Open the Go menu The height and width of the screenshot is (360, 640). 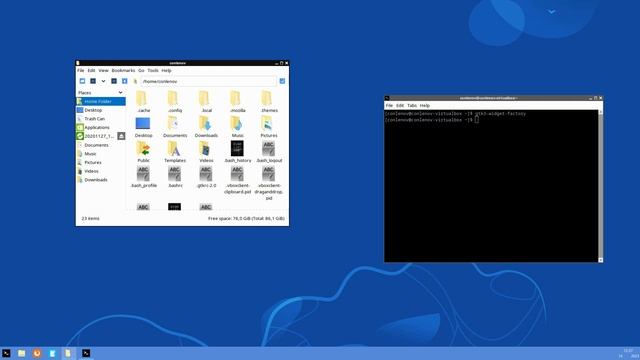point(141,71)
